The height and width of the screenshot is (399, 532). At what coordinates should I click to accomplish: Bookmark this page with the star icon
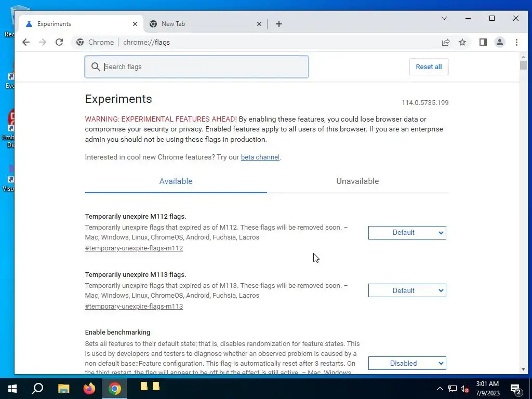tap(462, 42)
